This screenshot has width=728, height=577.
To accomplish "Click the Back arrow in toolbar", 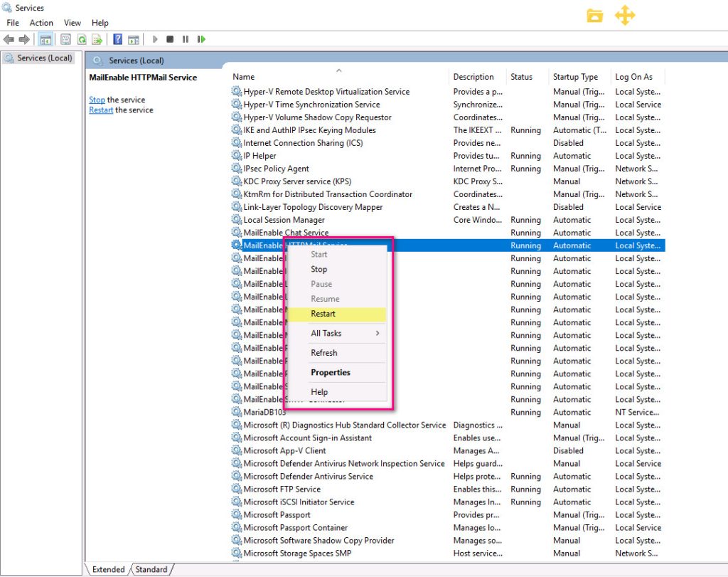I will [9, 40].
